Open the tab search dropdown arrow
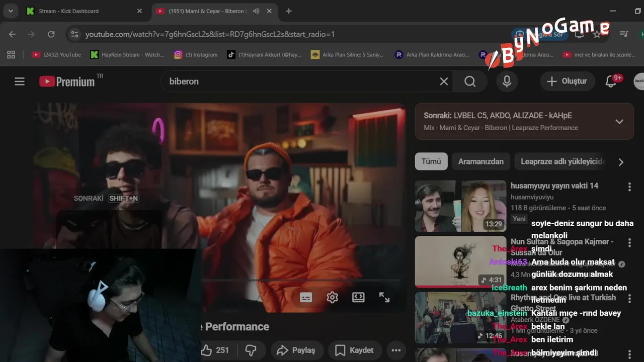644x362 pixels. click(x=11, y=11)
